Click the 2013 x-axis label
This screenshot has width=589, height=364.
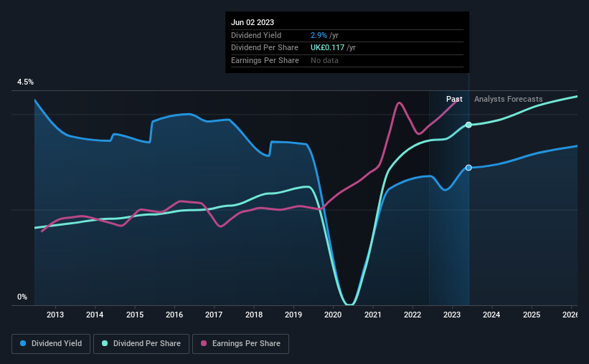(x=55, y=315)
